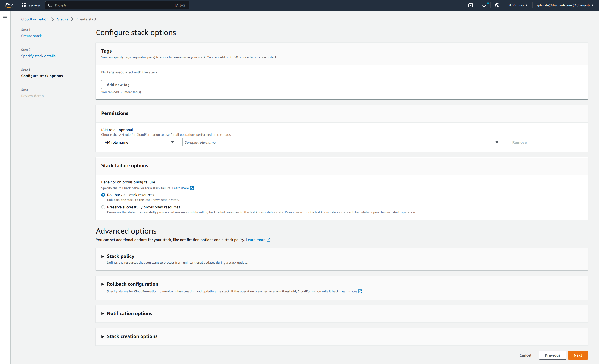Screen dimensions: 599x364
Task: Go to Step 1 Create stack
Action: coord(31,36)
